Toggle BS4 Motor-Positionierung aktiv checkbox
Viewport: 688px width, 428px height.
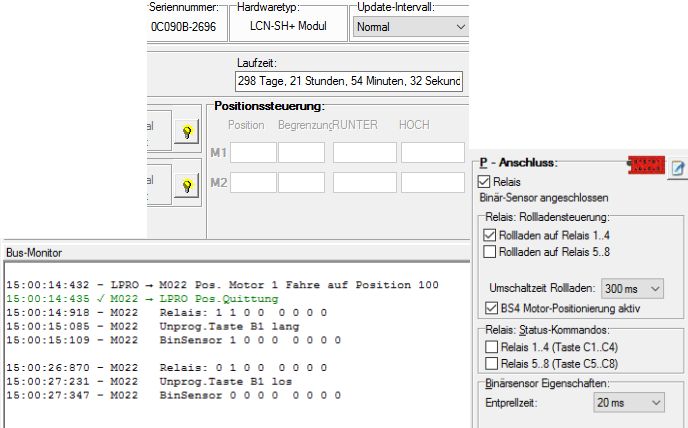tap(490, 307)
